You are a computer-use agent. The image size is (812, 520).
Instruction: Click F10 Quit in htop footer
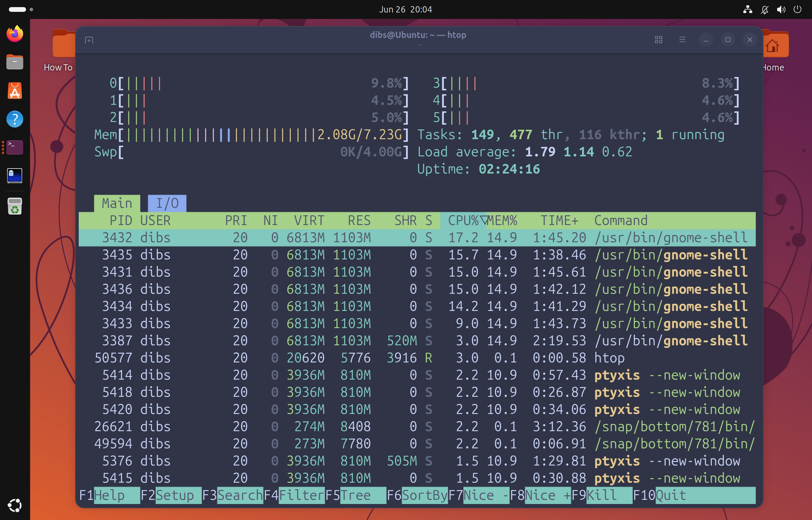click(694, 495)
